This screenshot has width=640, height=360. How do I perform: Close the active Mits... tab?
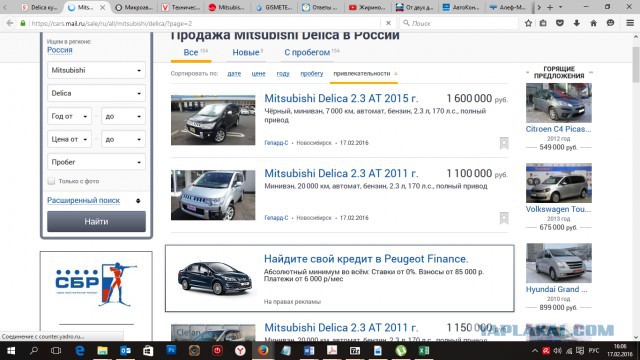pyautogui.click(x=102, y=7)
